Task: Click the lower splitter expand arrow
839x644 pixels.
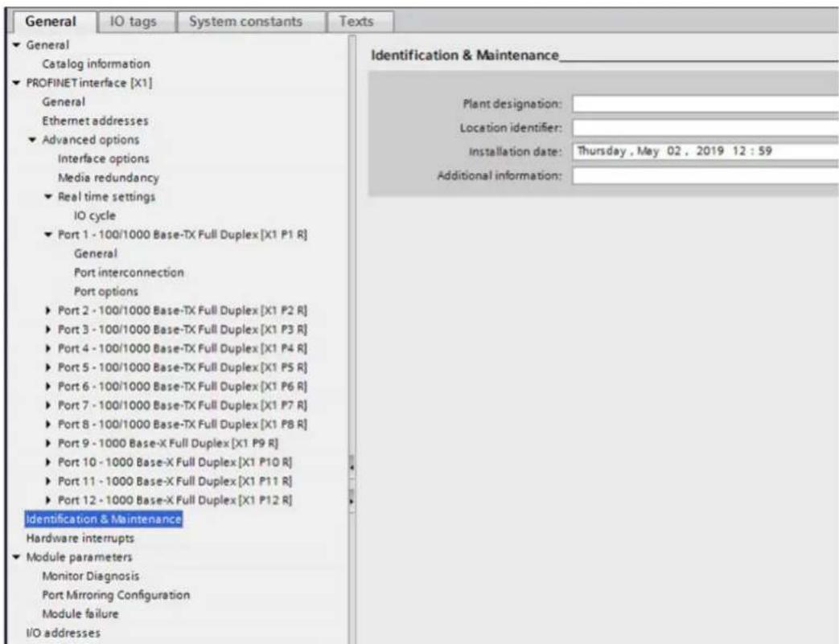Action: coord(352,501)
